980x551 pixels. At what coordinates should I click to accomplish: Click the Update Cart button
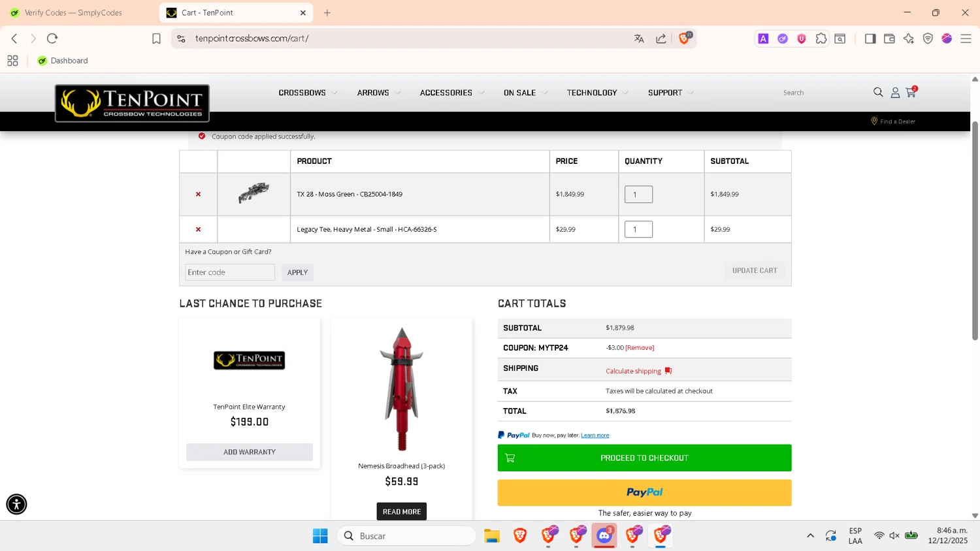click(755, 270)
